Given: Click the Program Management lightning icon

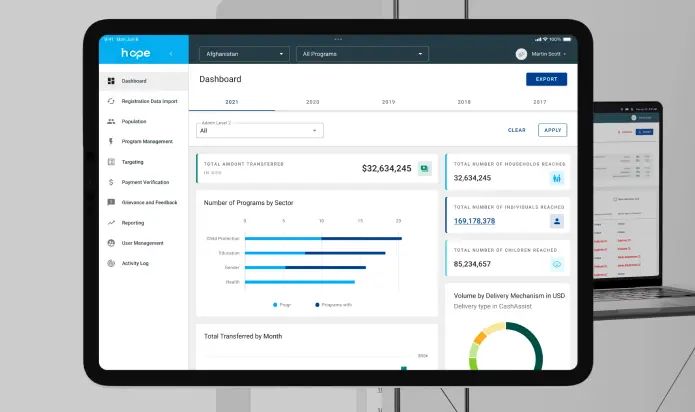Looking at the screenshot, I should (110, 141).
